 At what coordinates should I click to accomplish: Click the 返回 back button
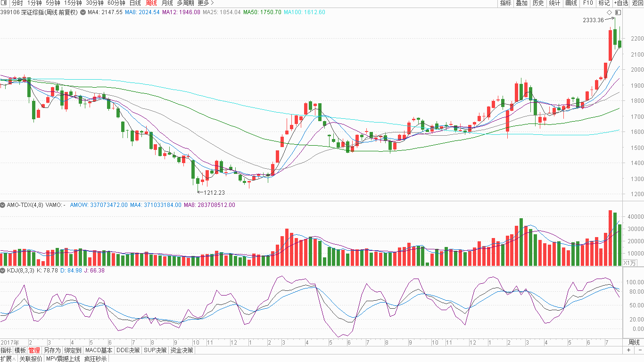pos(637,3)
